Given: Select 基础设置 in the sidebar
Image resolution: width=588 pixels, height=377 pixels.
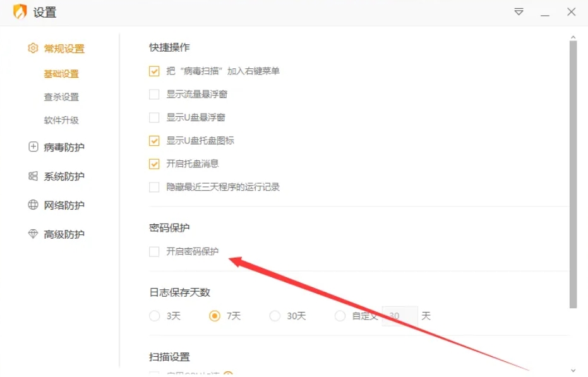Looking at the screenshot, I should [x=61, y=73].
